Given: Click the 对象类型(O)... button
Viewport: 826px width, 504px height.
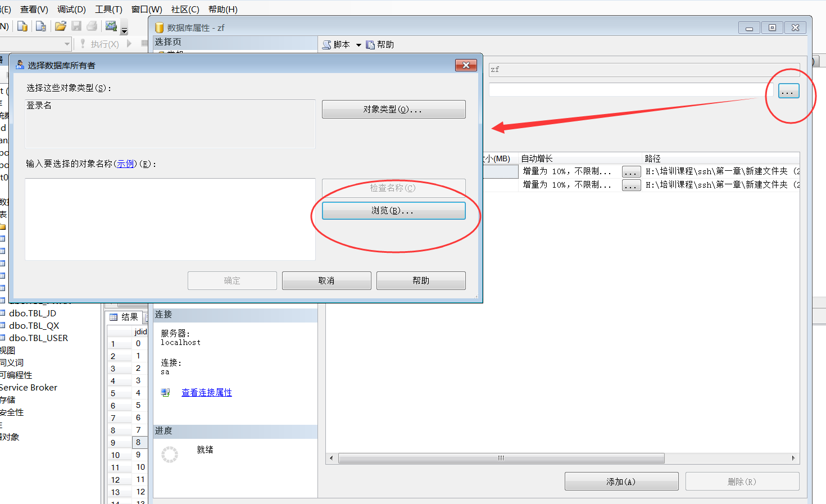Looking at the screenshot, I should pos(393,109).
